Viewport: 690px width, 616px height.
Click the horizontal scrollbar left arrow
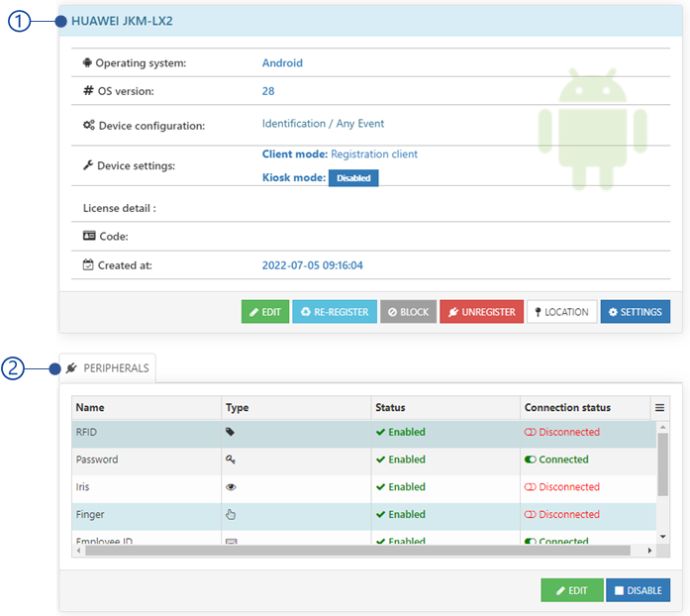point(79,551)
